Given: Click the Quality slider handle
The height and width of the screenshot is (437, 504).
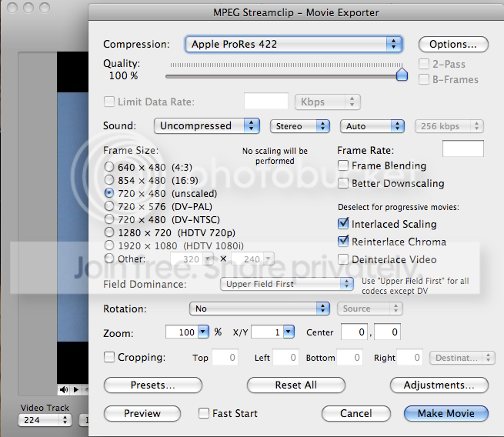Looking at the screenshot, I should [402, 74].
